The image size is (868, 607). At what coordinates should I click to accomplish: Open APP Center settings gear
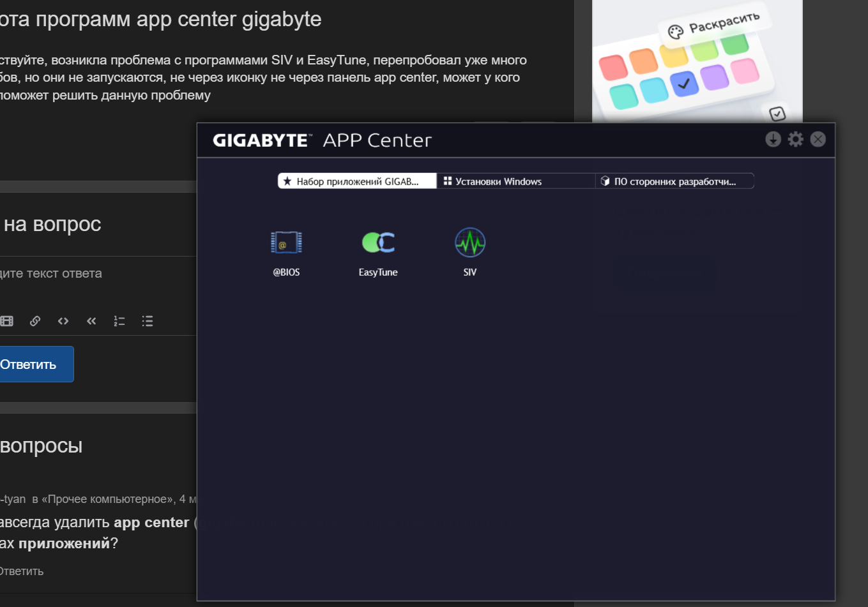coord(795,139)
